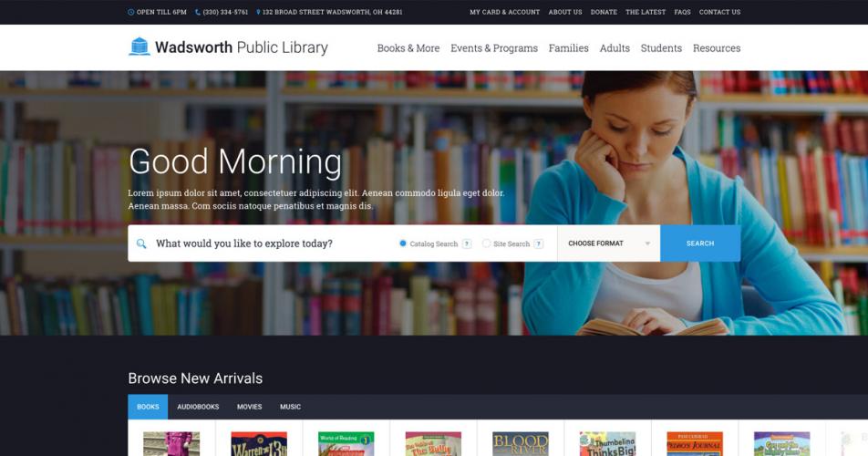Open the Thumbelina Thinks Big book thumbnail
868x456 pixels.
click(608, 444)
